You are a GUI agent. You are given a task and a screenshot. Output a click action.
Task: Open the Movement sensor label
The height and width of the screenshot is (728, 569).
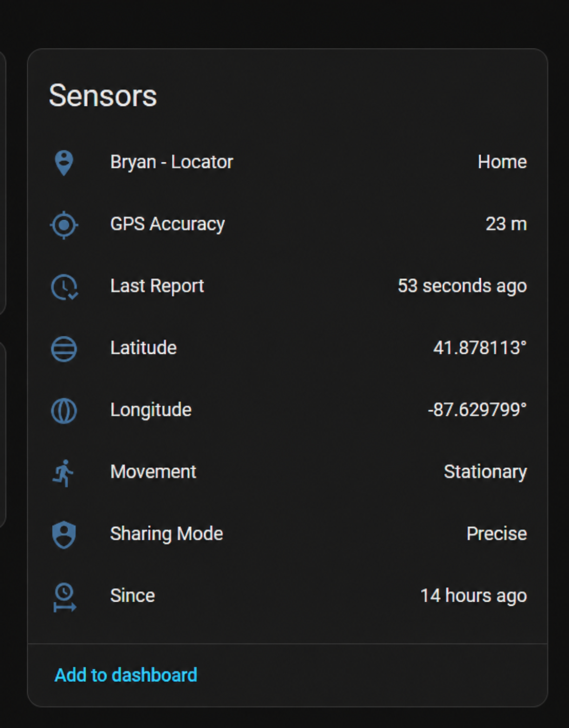point(153,472)
